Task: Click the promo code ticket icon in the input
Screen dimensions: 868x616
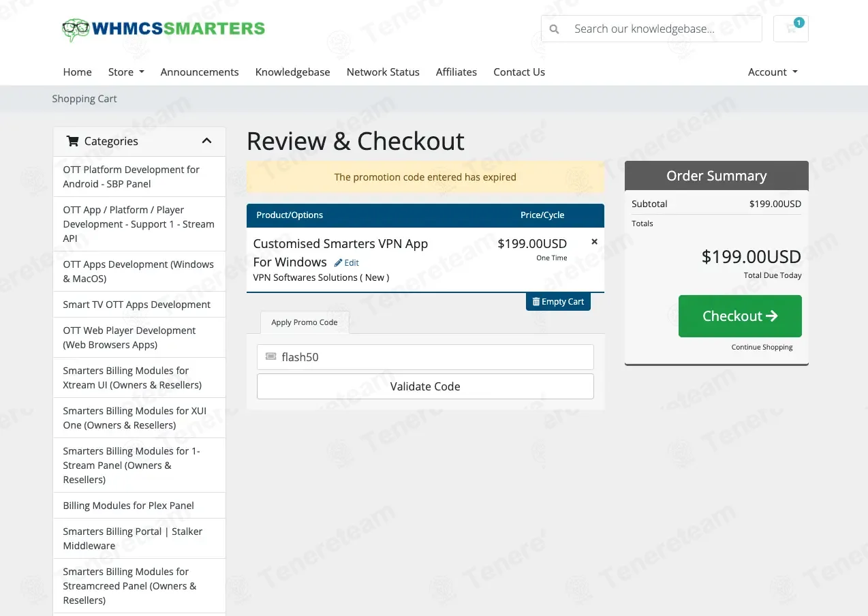Action: point(270,356)
